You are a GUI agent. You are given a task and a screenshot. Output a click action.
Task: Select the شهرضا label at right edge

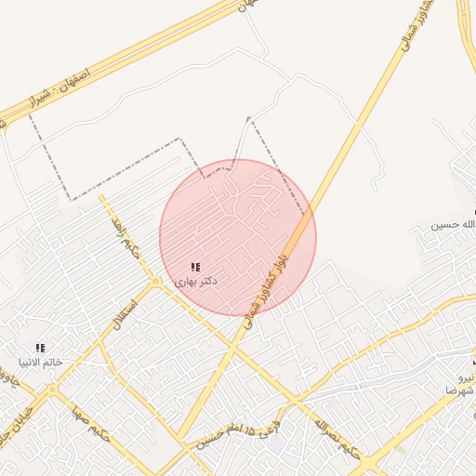click(x=461, y=390)
